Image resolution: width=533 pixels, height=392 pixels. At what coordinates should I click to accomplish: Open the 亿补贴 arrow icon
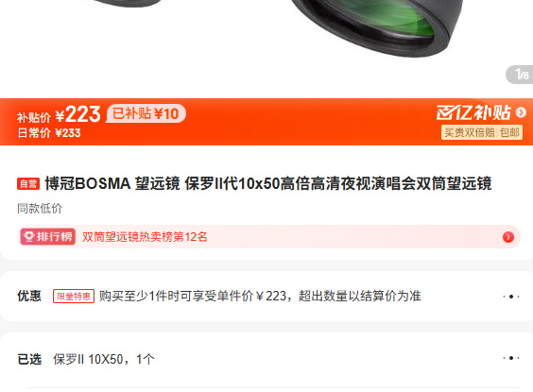521,112
